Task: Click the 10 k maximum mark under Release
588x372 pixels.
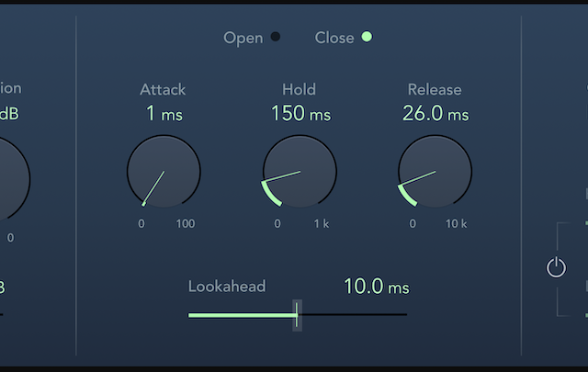Action: [x=457, y=224]
